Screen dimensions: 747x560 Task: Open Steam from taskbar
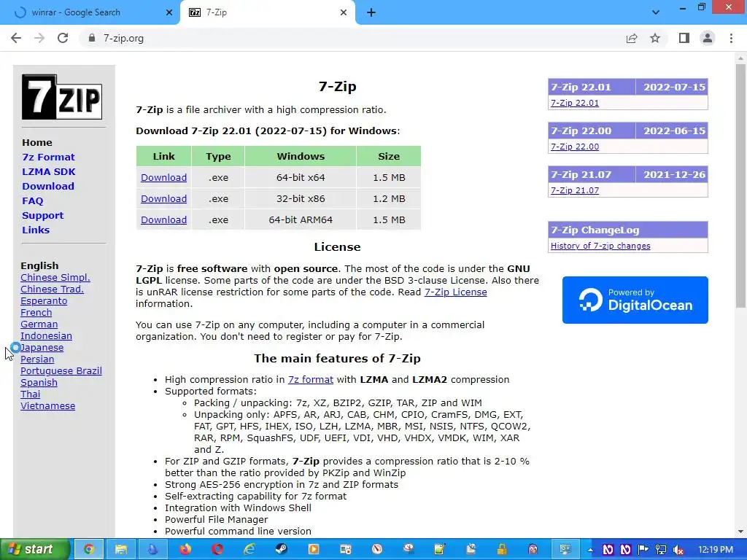click(x=281, y=550)
